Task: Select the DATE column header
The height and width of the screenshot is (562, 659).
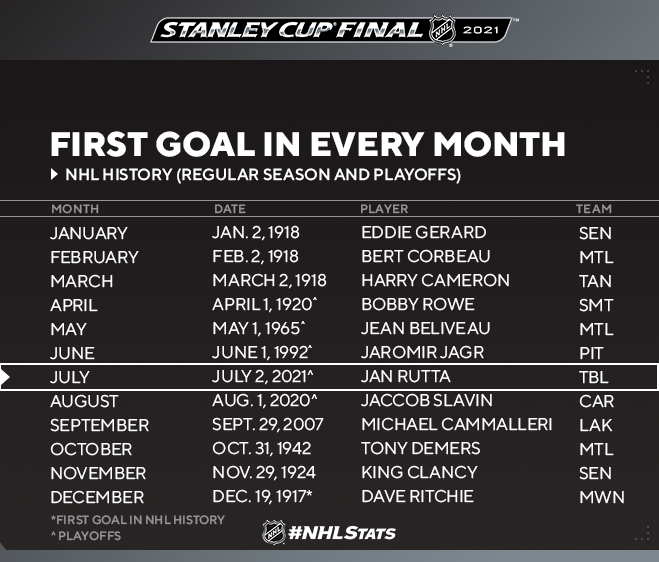Action: pyautogui.click(x=229, y=209)
